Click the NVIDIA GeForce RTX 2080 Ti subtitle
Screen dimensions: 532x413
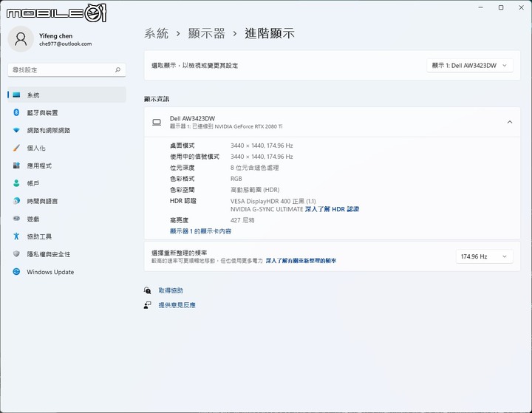point(226,126)
